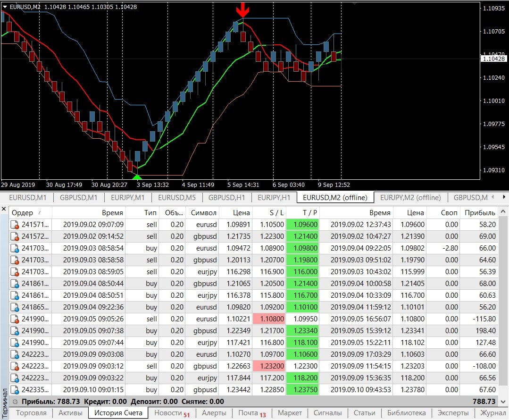Click the order icon of the 2019.09.10 09:01:15 row
The width and height of the screenshot is (509, 420).
15,390
